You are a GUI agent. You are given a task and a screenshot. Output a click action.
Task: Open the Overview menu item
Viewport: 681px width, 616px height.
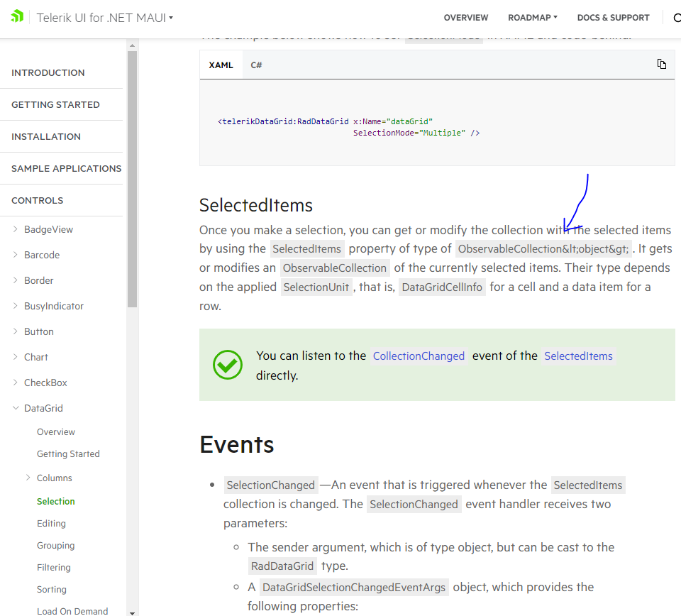coord(466,18)
